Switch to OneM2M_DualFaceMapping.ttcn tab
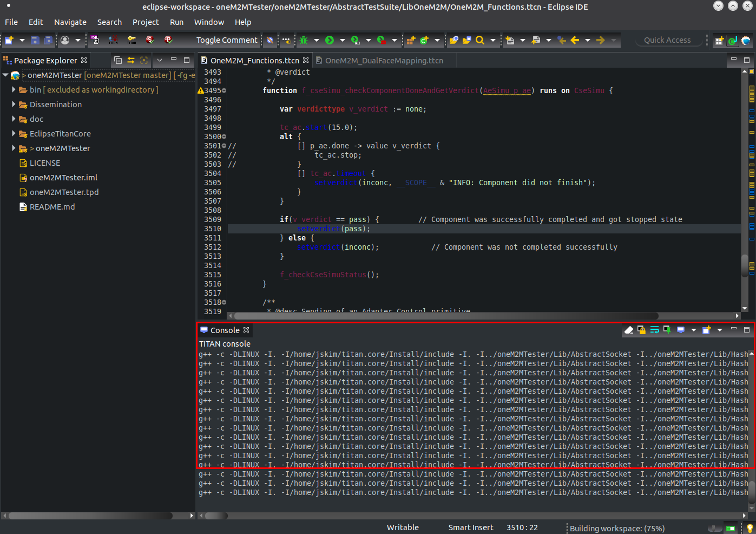Image resolution: width=756 pixels, height=534 pixels. point(384,61)
